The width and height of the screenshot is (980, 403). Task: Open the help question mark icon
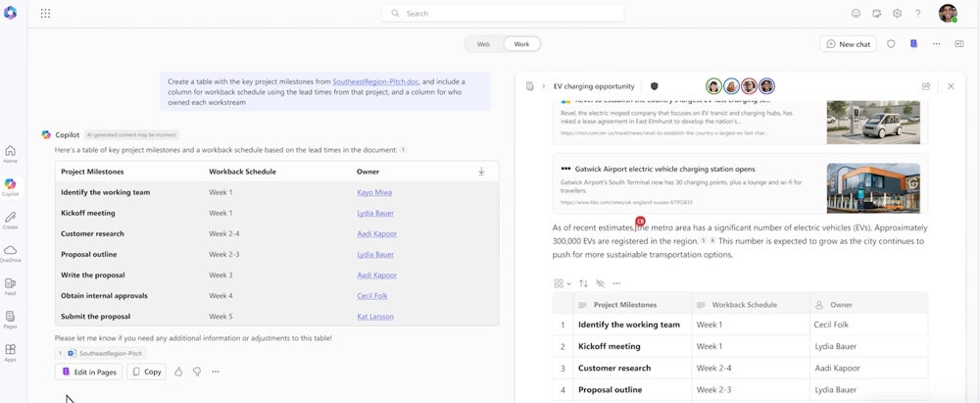(x=917, y=13)
